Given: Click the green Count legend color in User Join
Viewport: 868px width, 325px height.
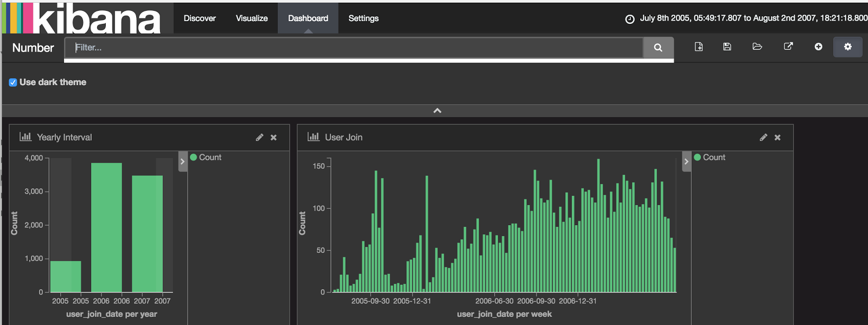Looking at the screenshot, I should pyautogui.click(x=698, y=157).
